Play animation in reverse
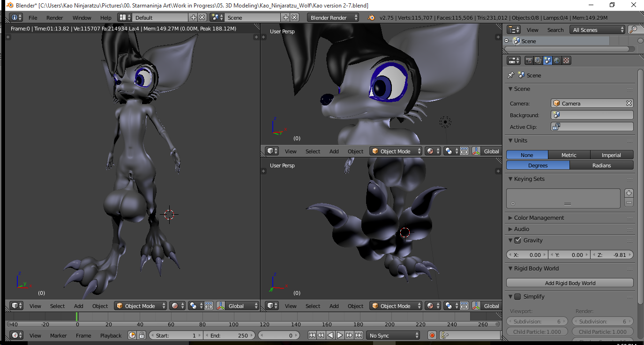The width and height of the screenshot is (644, 345). click(330, 335)
